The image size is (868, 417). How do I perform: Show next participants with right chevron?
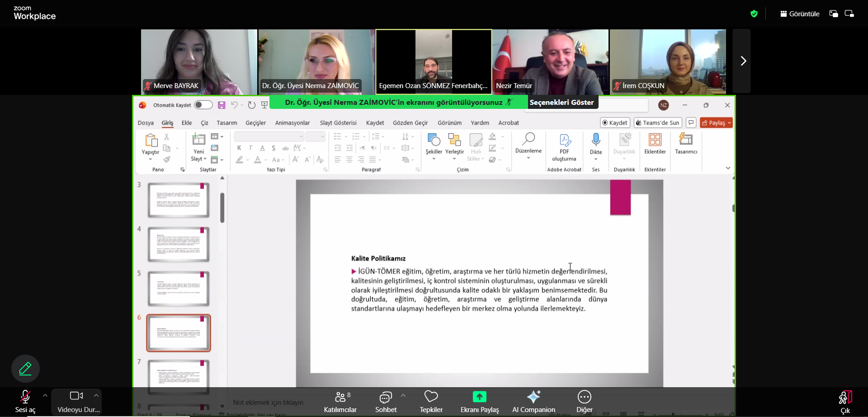(743, 61)
